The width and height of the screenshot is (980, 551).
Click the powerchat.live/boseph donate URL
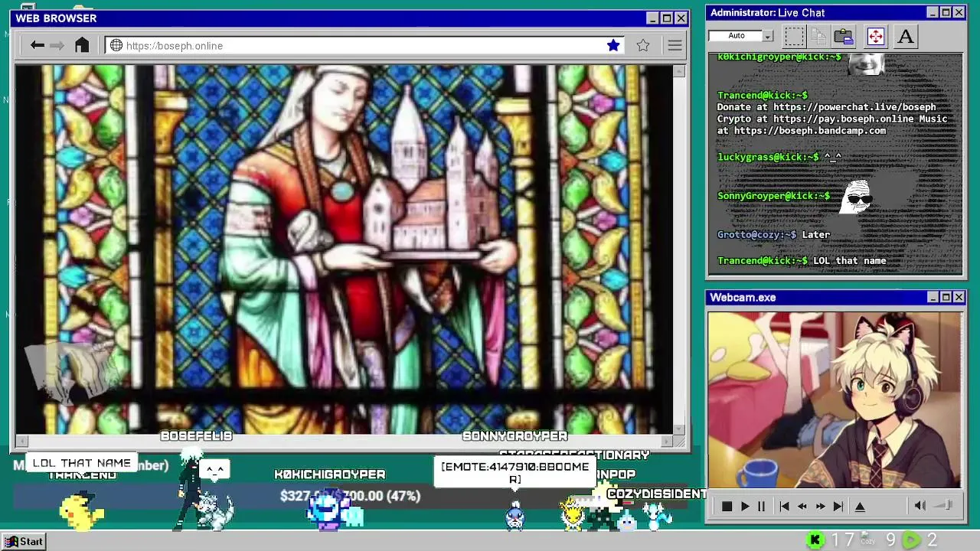tap(854, 107)
